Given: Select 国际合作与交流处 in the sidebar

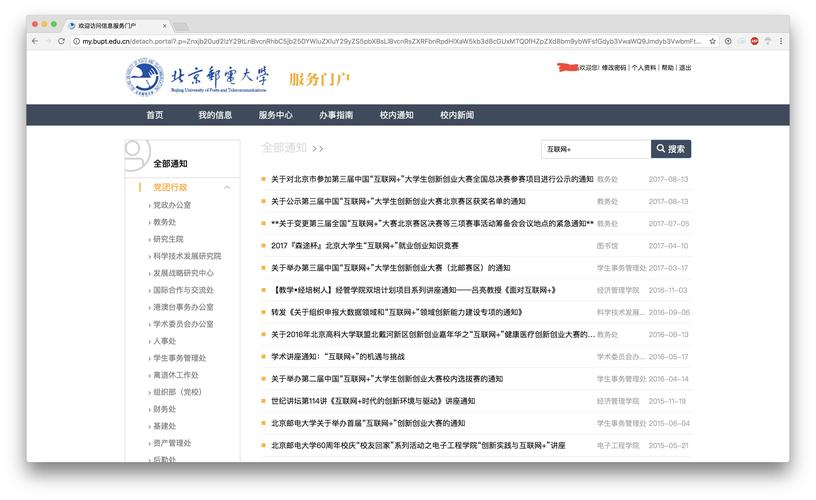Looking at the screenshot, I should click(183, 290).
